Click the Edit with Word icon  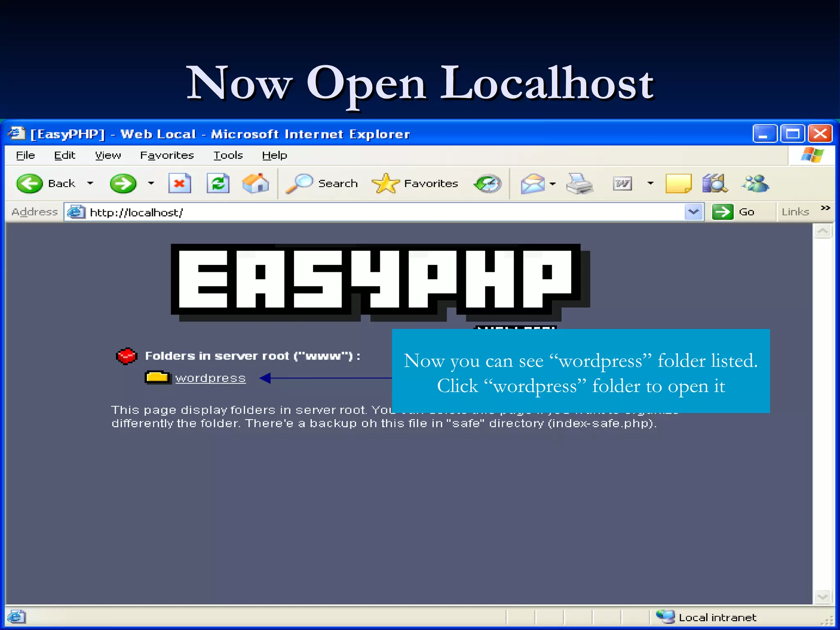[x=623, y=183]
